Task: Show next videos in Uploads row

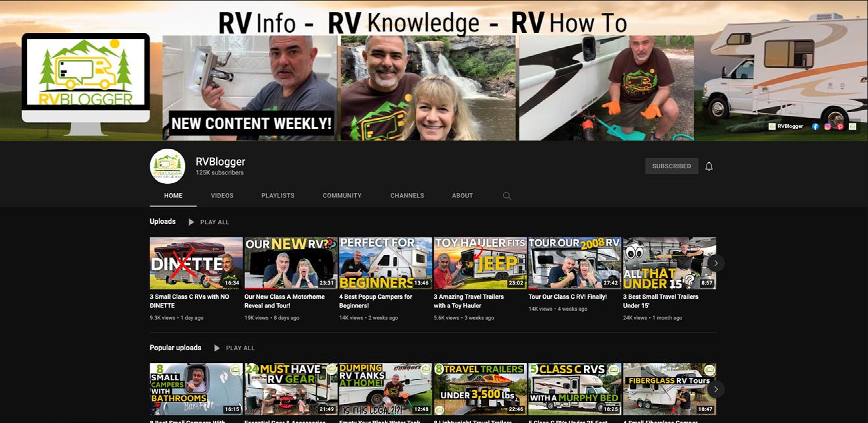Action: click(716, 263)
